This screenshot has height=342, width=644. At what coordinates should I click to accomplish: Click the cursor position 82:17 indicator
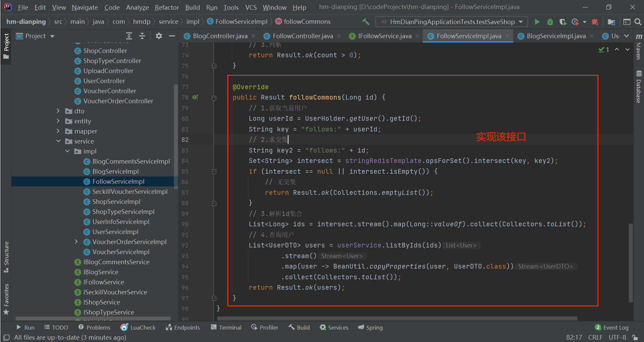[574, 337]
